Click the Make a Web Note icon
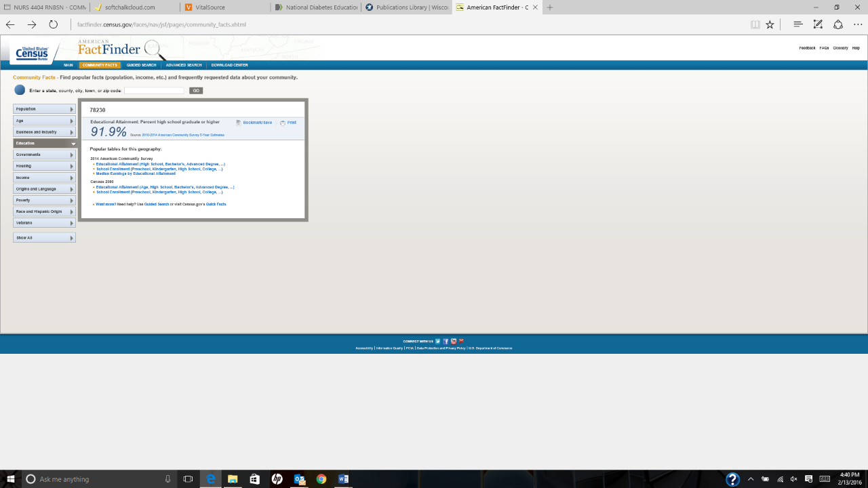 click(x=818, y=24)
